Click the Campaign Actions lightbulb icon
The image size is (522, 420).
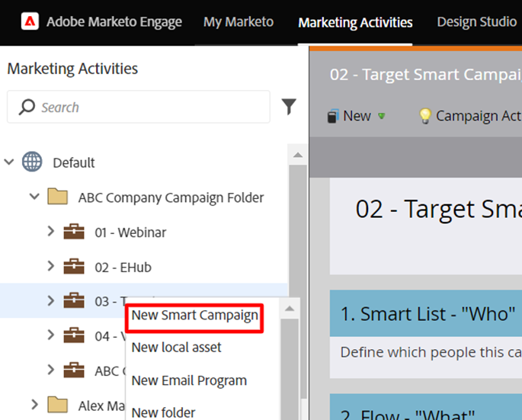(x=425, y=116)
